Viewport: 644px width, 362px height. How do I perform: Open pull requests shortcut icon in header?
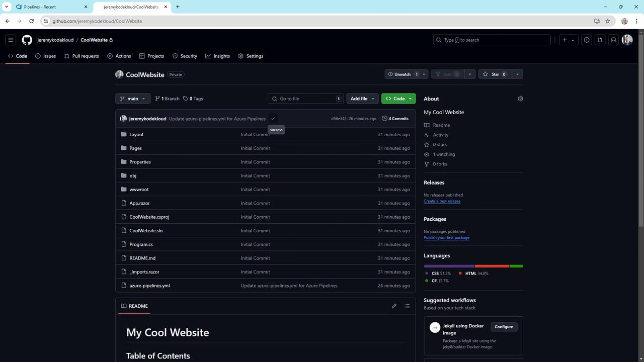pos(600,40)
